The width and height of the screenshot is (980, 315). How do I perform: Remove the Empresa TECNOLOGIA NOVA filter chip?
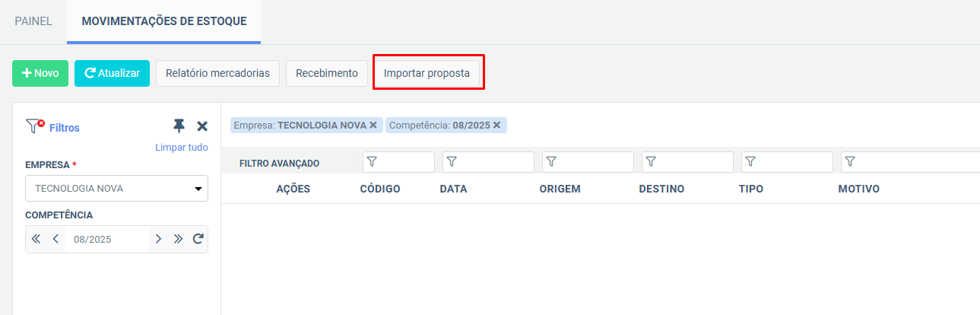click(373, 125)
